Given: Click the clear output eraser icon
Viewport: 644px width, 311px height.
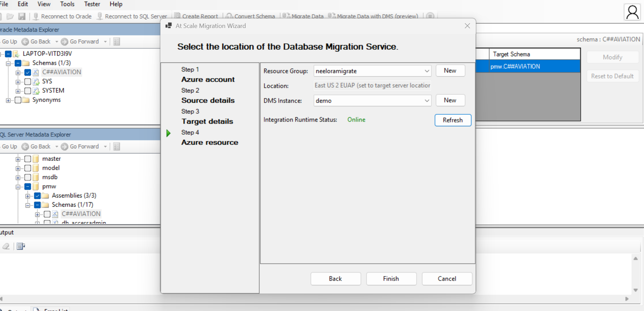Looking at the screenshot, I should [x=6, y=246].
